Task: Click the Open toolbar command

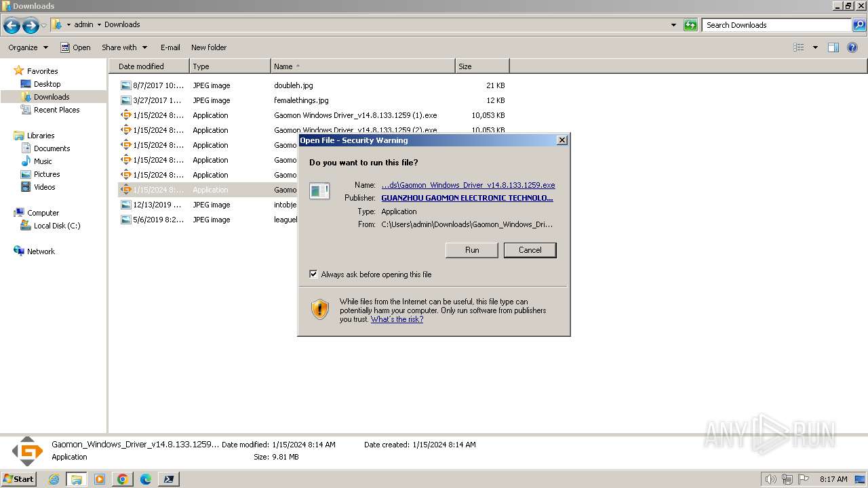Action: point(75,47)
